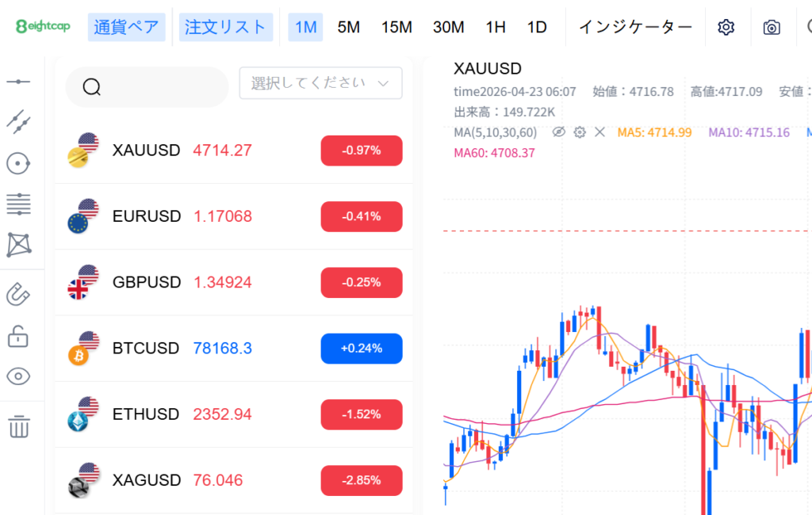This screenshot has height=515, width=812.
Task: Hide the MA(5,10,30,60) indicator
Action: (559, 132)
